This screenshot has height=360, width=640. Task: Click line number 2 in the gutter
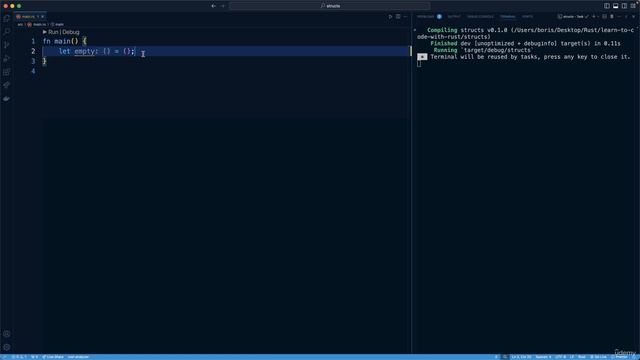click(x=33, y=51)
